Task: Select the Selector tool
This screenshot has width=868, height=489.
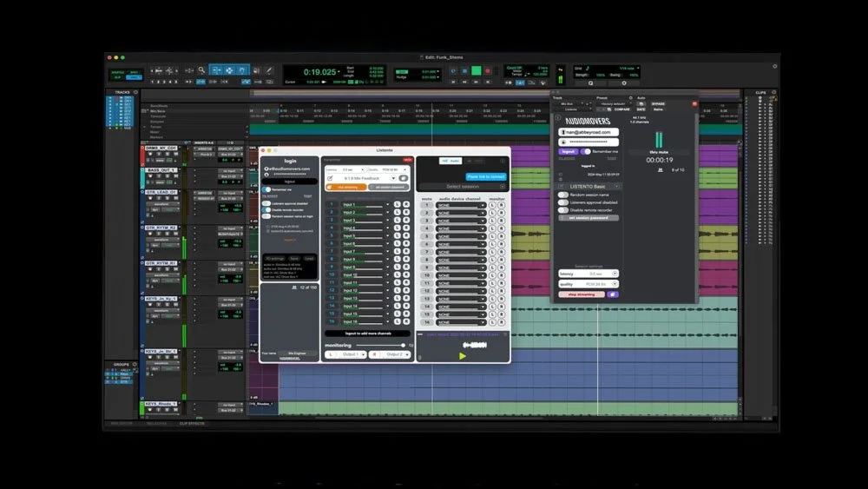Action: (228, 70)
